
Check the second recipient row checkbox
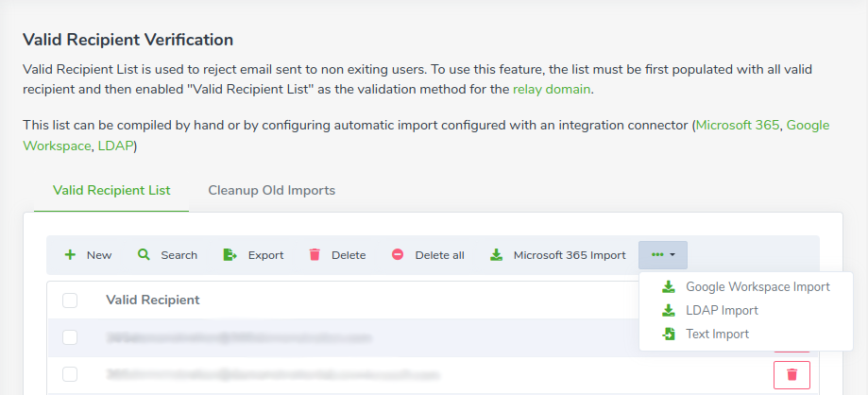(70, 375)
